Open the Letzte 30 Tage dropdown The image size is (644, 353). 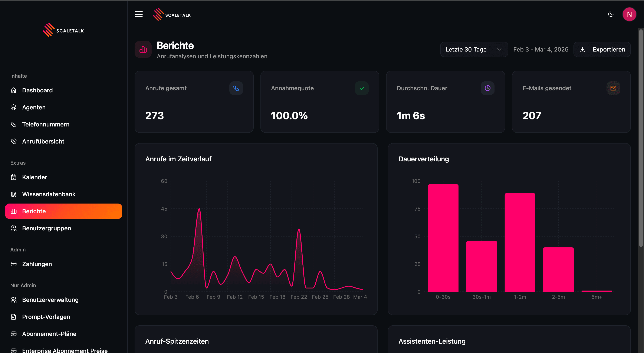coord(473,49)
